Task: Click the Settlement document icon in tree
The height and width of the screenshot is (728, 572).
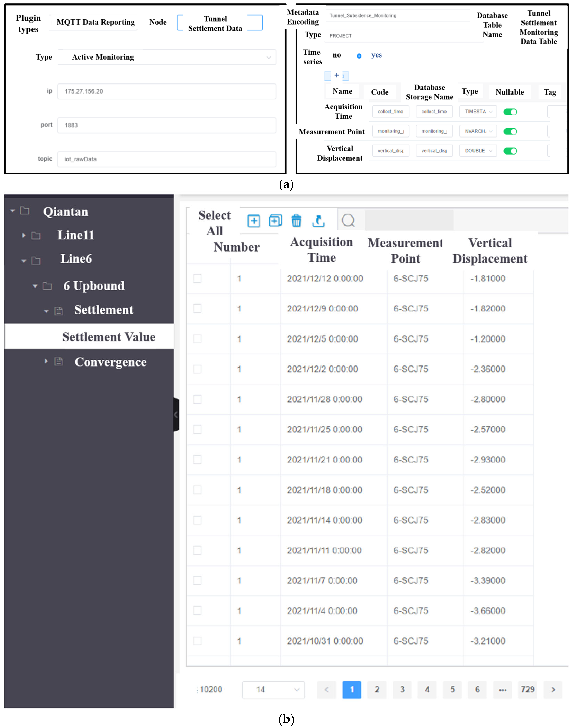Action: (59, 311)
